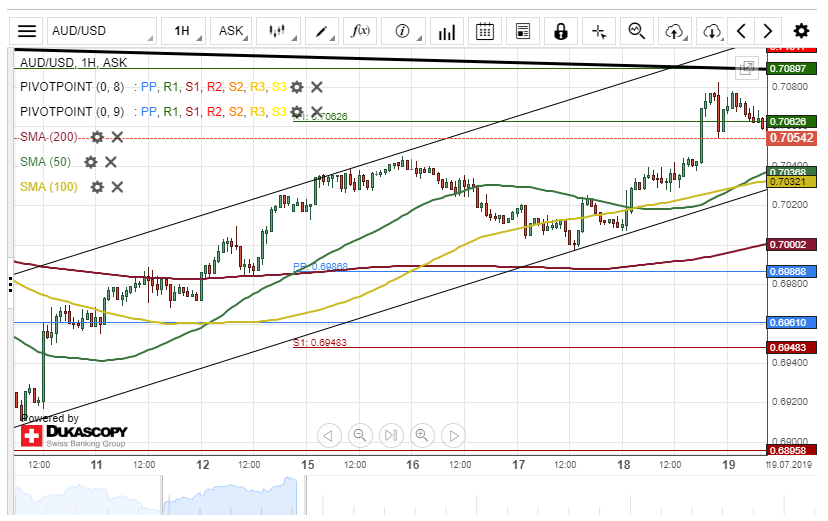
Task: Click the magnifier zoom tool in toolbar
Action: pos(636,31)
